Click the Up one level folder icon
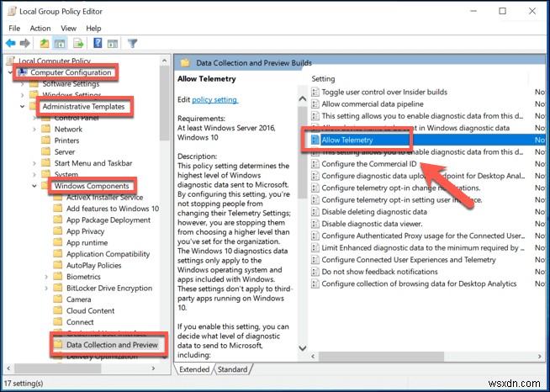Image resolution: width=550 pixels, height=392 pixels. (45, 44)
